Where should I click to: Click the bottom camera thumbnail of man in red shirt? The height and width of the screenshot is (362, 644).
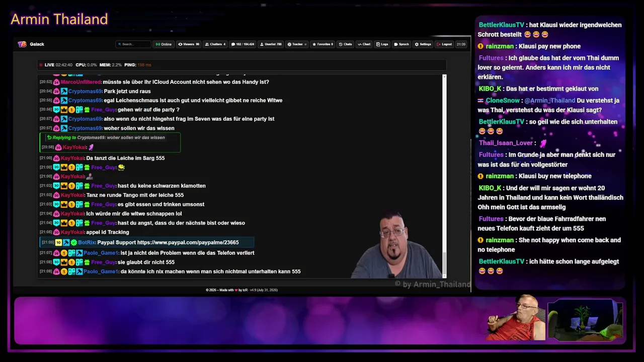(516, 319)
